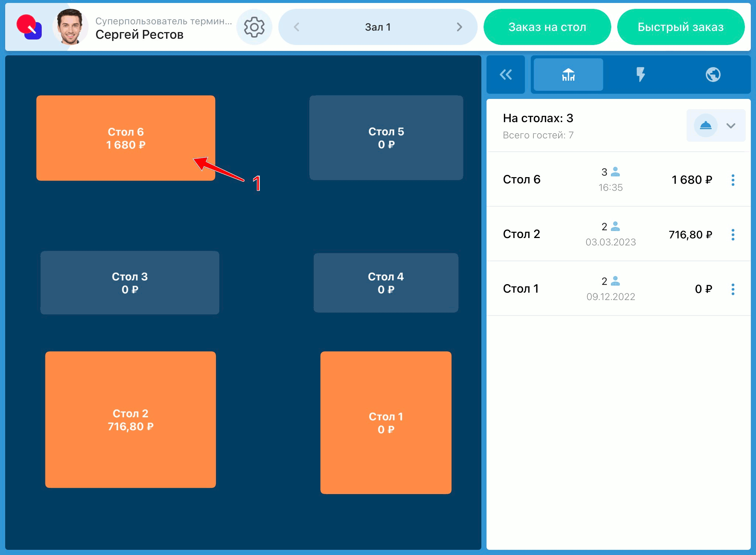Open three-dot menu for Стол 6
Viewport: 756px width, 555px height.
click(733, 180)
